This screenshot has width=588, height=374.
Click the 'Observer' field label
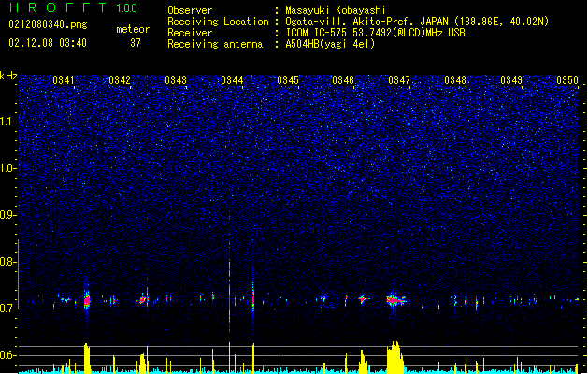pos(190,10)
